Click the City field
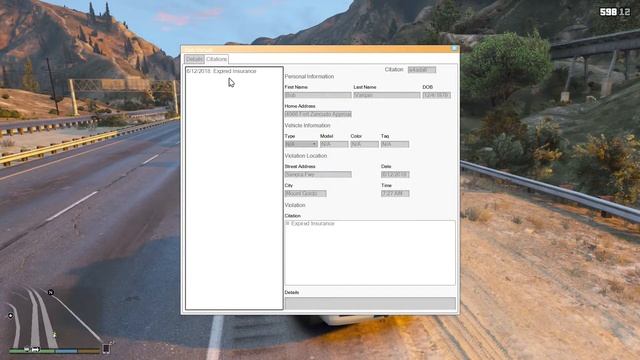The height and width of the screenshot is (360, 640). [x=306, y=193]
